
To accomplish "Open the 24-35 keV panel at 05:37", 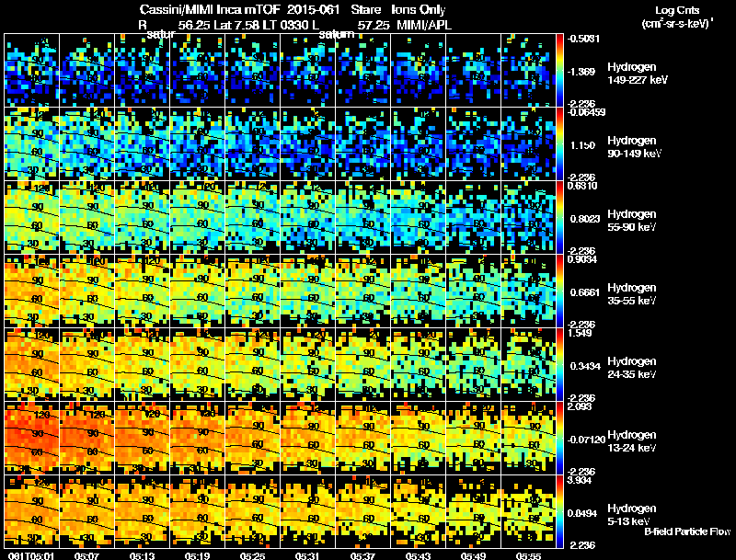I will pyautogui.click(x=362, y=365).
